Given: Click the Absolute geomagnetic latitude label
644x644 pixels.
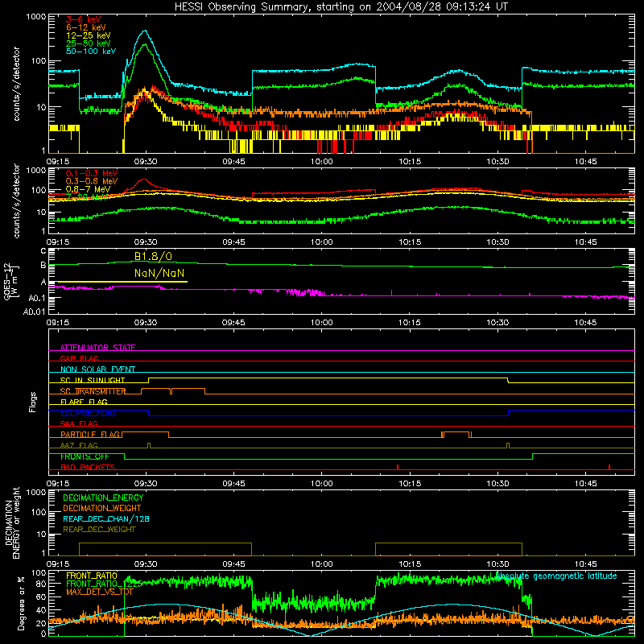Looking at the screenshot, I should 556,576.
